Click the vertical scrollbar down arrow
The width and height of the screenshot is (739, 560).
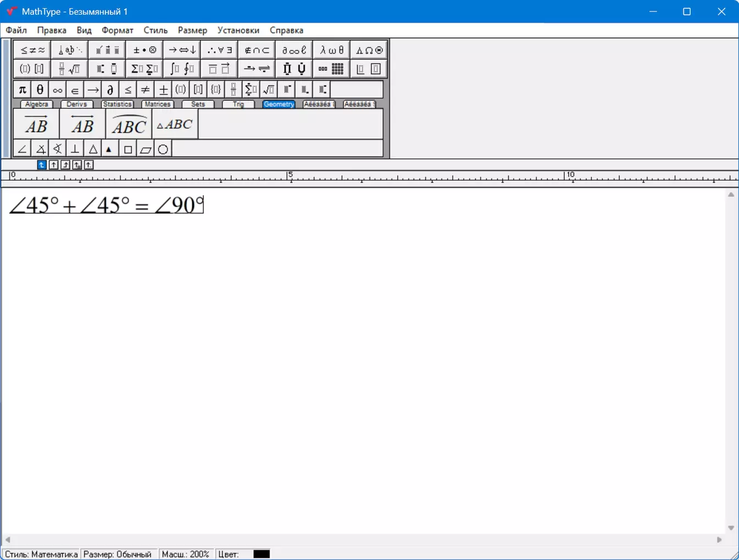tap(731, 528)
